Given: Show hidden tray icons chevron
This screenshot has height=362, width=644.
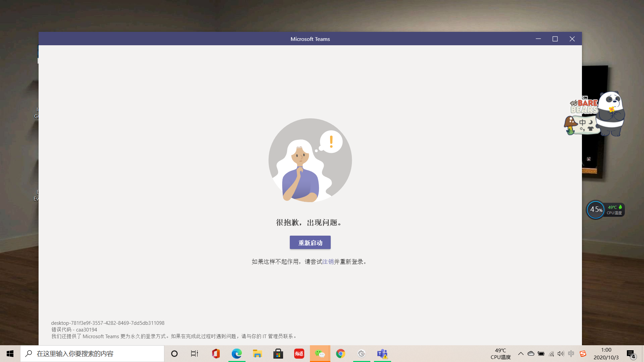Looking at the screenshot, I should coord(521,354).
